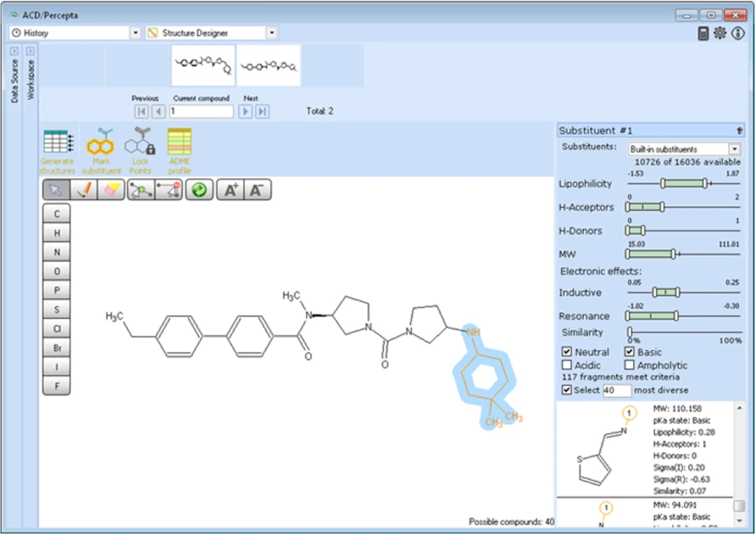Choose the eraser tool
The image size is (756, 536).
click(x=111, y=190)
